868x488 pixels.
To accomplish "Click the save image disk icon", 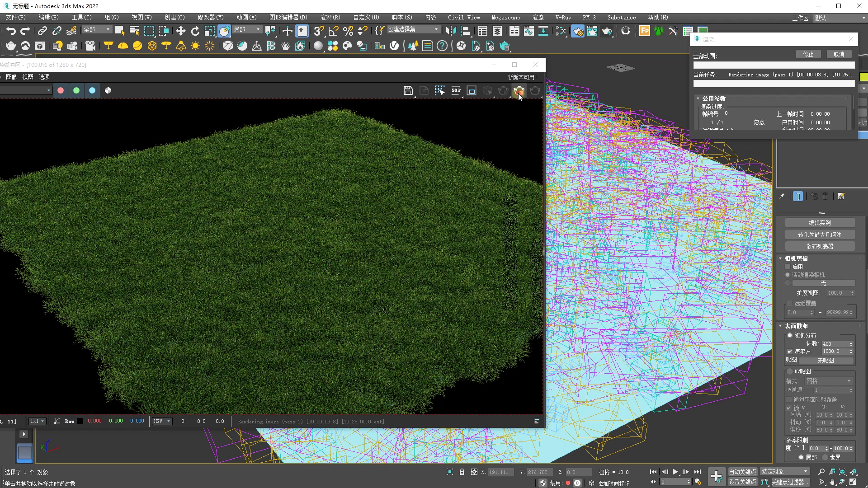I will click(408, 90).
